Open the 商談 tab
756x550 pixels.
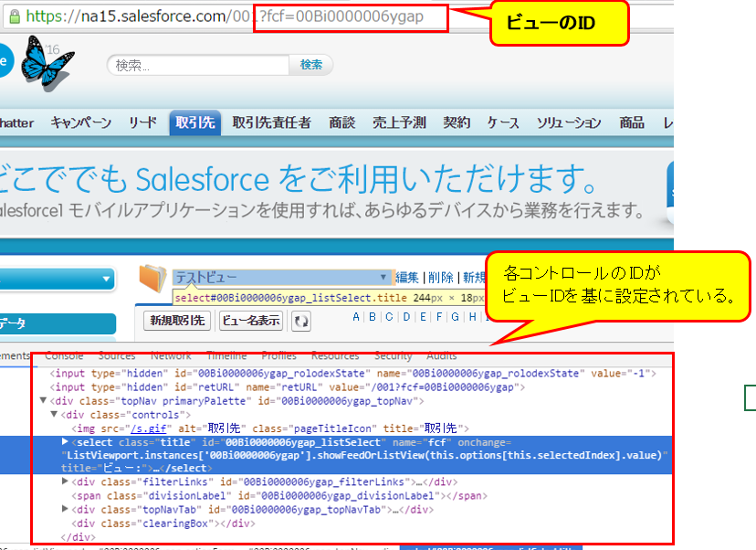click(341, 123)
